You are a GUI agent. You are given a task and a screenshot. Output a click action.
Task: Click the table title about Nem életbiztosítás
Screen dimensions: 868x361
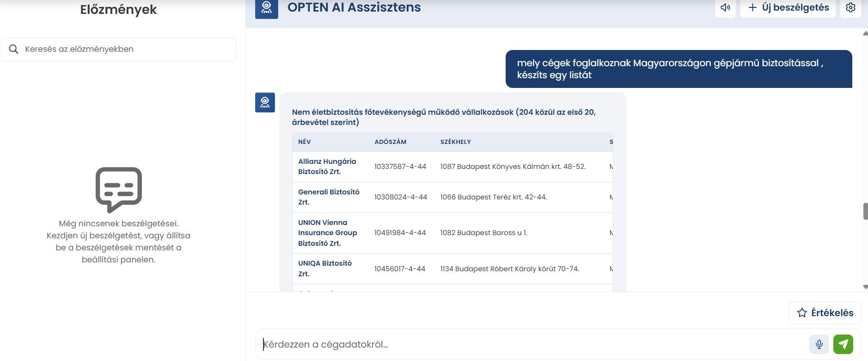tap(444, 117)
